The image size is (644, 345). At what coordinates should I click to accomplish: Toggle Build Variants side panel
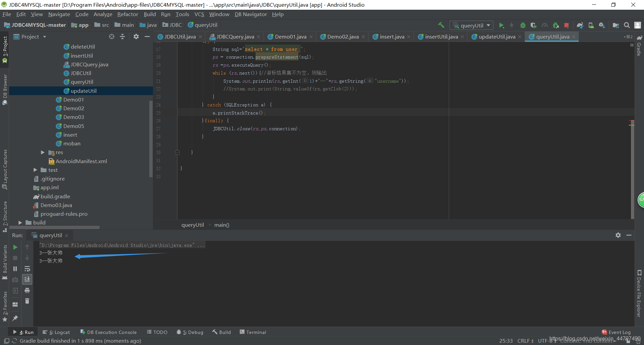pyautogui.click(x=5, y=262)
